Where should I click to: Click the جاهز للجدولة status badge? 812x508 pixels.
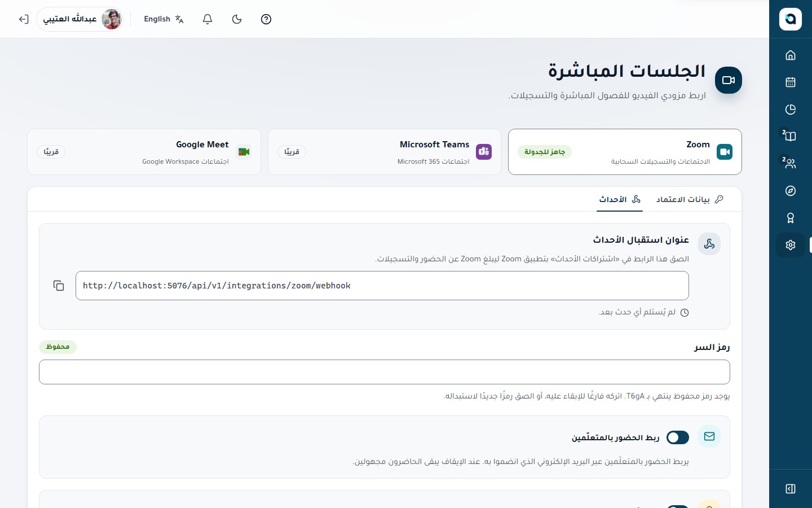[545, 152]
